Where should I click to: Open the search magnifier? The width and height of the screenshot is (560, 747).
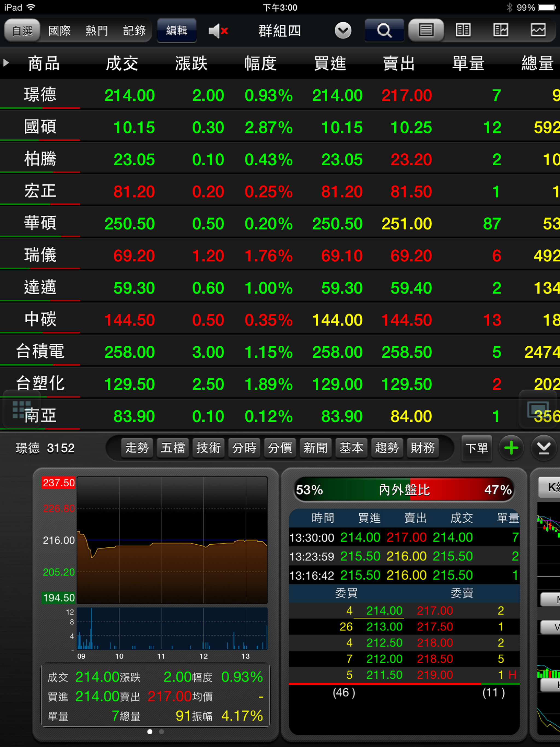click(x=384, y=30)
